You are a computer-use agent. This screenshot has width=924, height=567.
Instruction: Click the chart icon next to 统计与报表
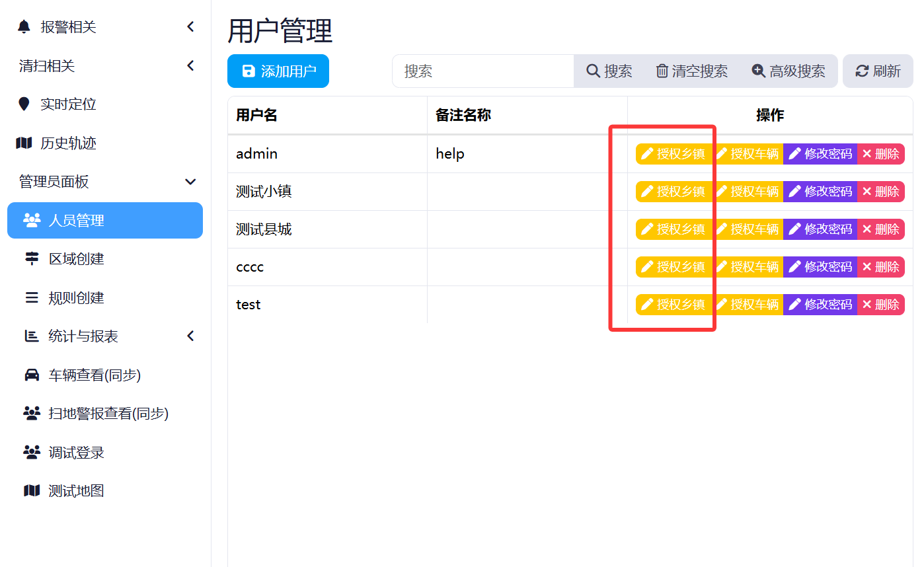(32, 336)
